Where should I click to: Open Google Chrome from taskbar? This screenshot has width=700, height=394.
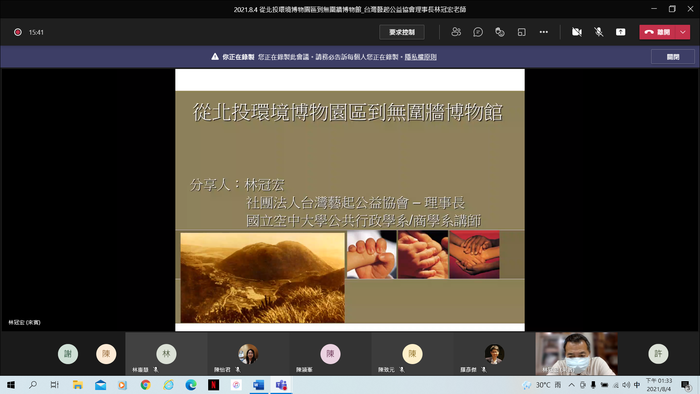(146, 385)
